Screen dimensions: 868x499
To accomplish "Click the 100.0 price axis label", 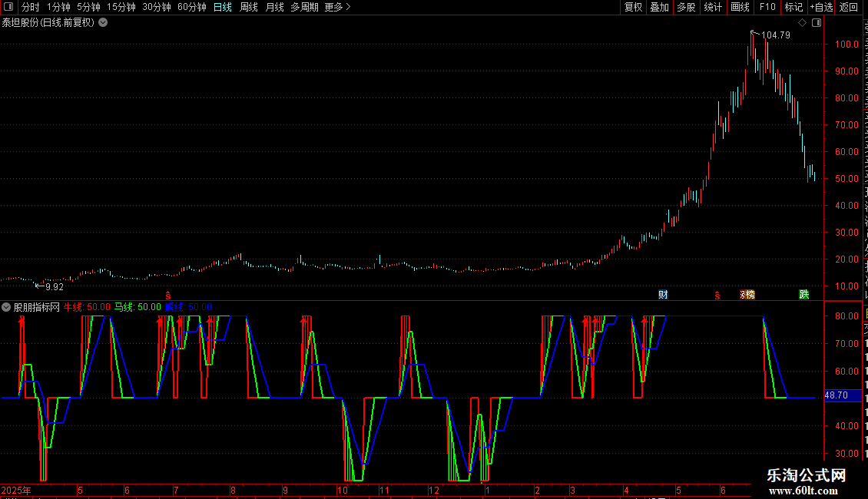I will click(847, 45).
